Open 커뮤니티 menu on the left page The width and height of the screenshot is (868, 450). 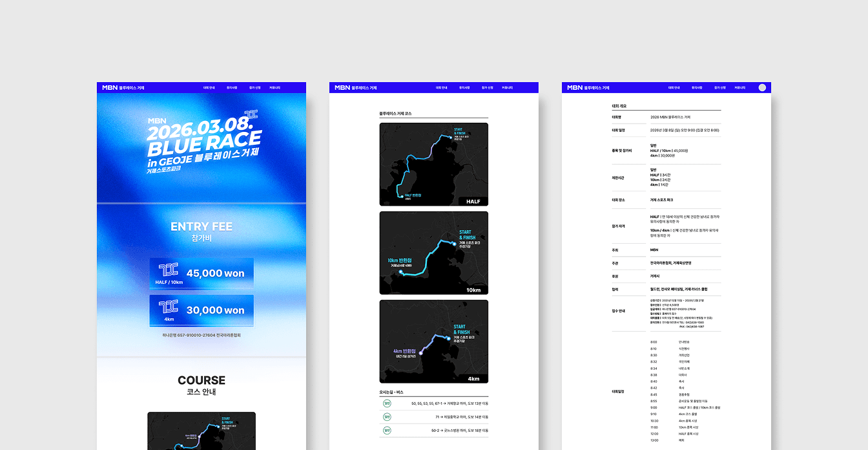pyautogui.click(x=275, y=87)
